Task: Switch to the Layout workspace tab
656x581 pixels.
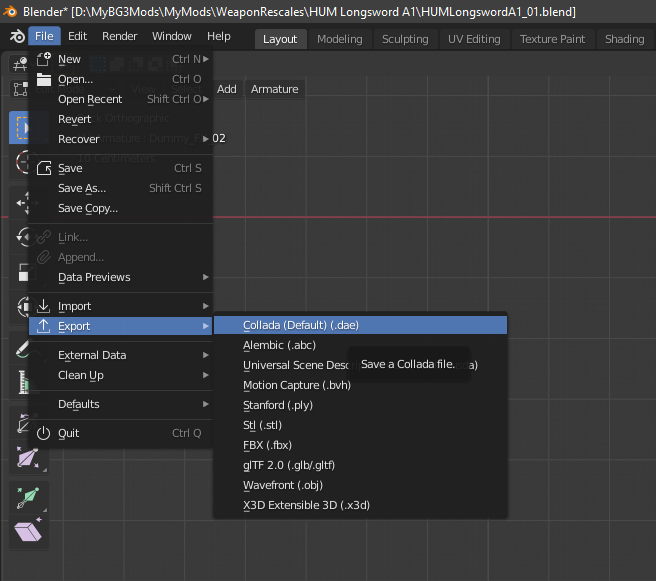Action: pyautogui.click(x=280, y=39)
